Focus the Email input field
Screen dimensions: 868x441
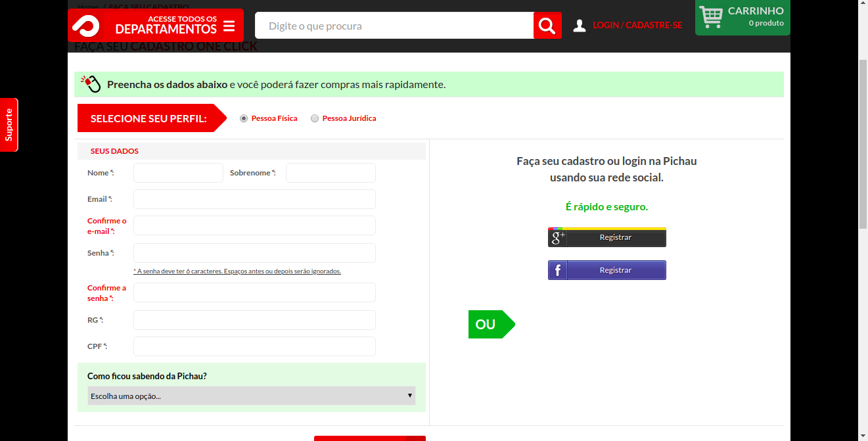pos(254,199)
